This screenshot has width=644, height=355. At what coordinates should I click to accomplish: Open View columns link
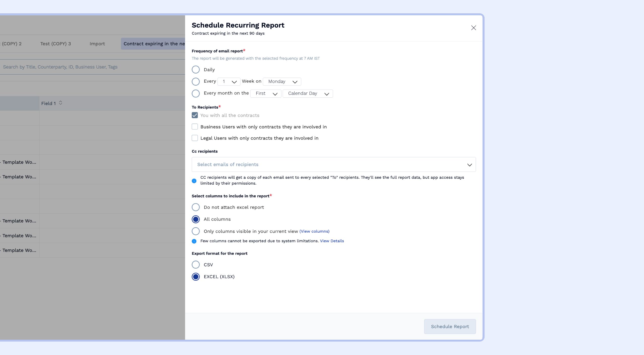314,231
